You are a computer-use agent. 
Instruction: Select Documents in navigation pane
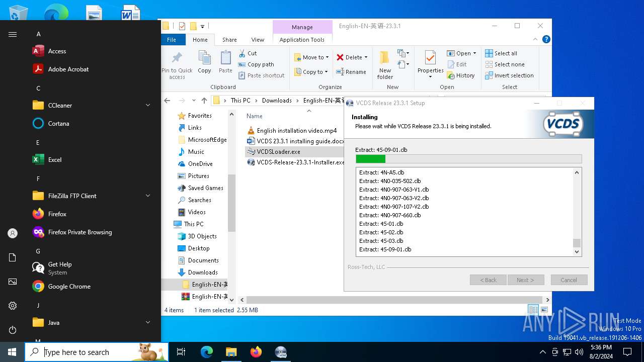tap(198, 260)
